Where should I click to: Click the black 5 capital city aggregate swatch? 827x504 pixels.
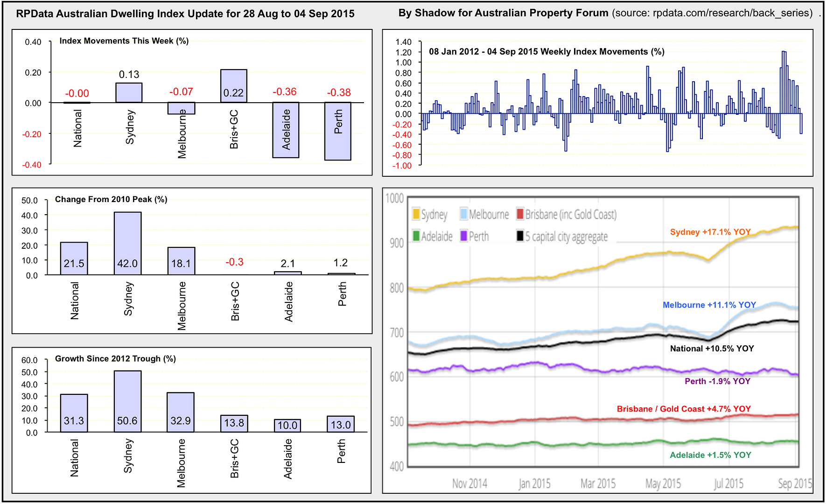pyautogui.click(x=520, y=236)
